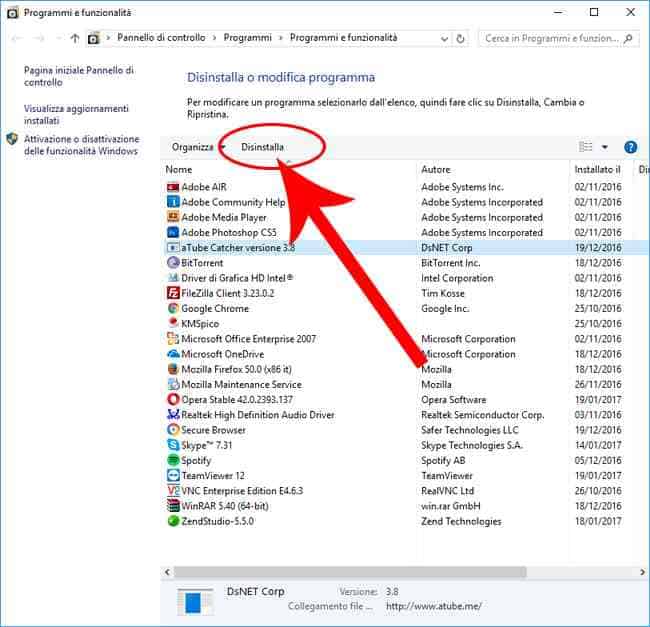Select the Spotify program name
The width and height of the screenshot is (650, 627).
pyautogui.click(x=196, y=461)
